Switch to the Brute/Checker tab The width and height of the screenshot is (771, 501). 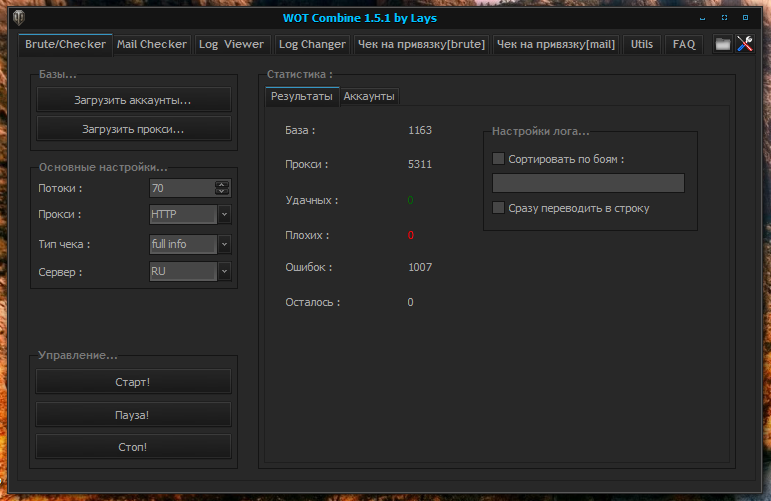click(x=65, y=44)
